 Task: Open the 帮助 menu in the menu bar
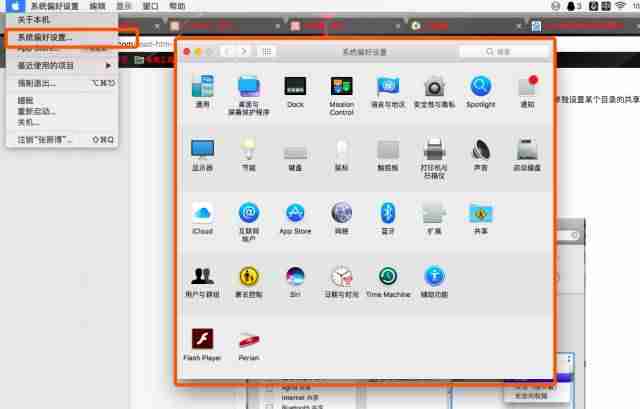pyautogui.click(x=177, y=6)
